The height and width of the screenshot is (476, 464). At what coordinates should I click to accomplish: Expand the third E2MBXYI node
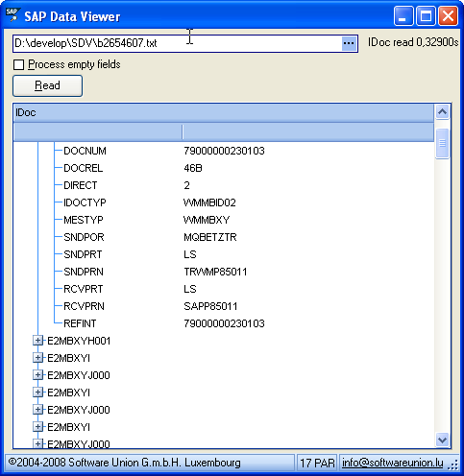tap(37, 427)
